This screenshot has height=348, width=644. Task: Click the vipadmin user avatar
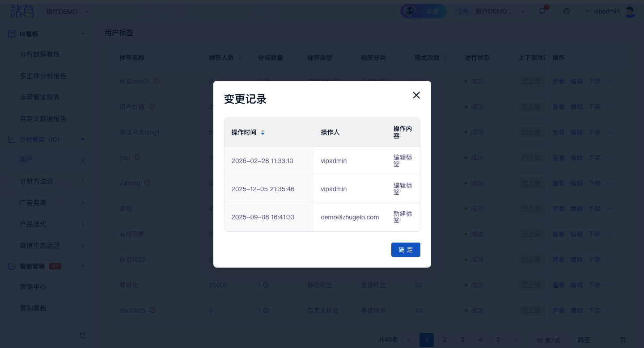click(630, 11)
